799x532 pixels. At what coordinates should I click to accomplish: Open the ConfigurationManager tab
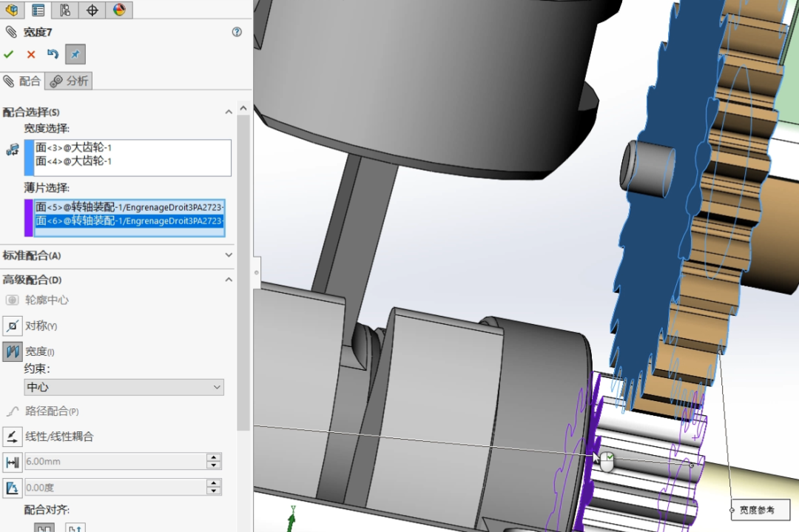tap(65, 10)
